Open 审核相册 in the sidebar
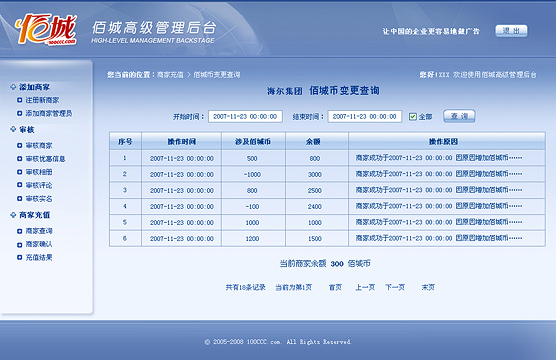Image resolution: width=556 pixels, height=360 pixels. 39,172
